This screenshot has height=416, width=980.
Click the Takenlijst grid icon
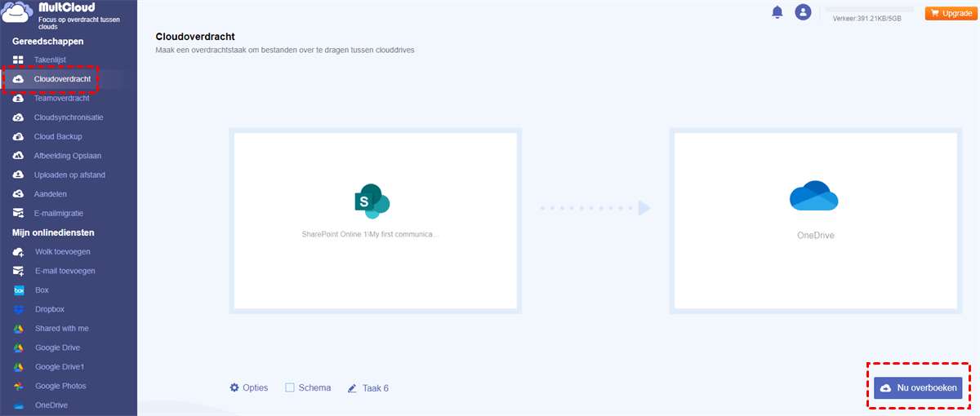[18, 60]
